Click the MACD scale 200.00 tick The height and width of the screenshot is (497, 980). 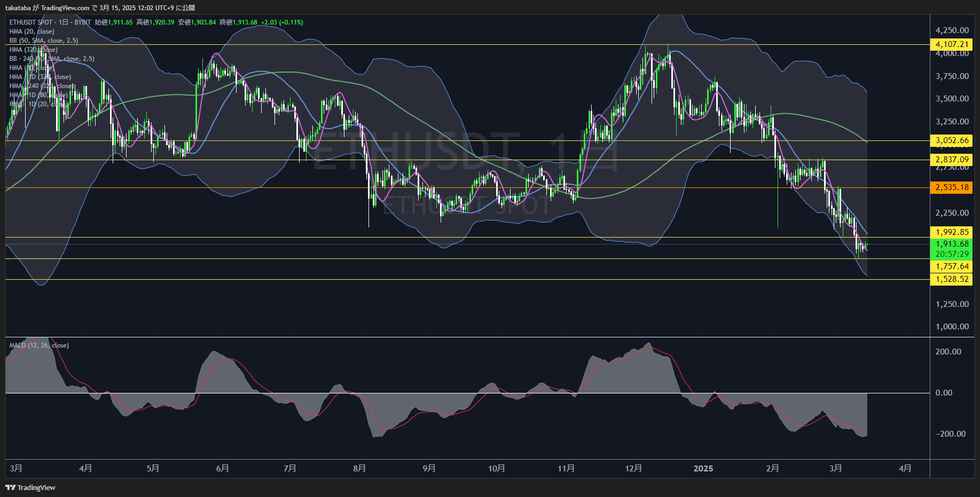click(x=948, y=352)
